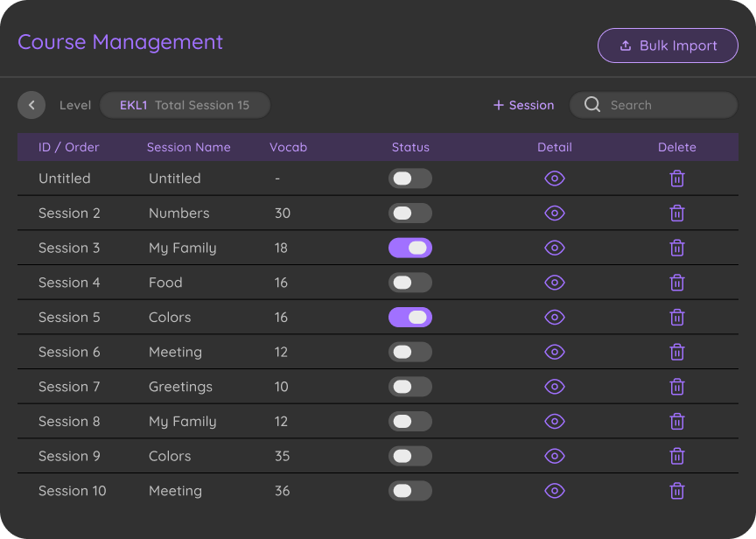Viewport: 756px width, 539px height.
Task: Click the search magnifier icon
Action: click(592, 105)
